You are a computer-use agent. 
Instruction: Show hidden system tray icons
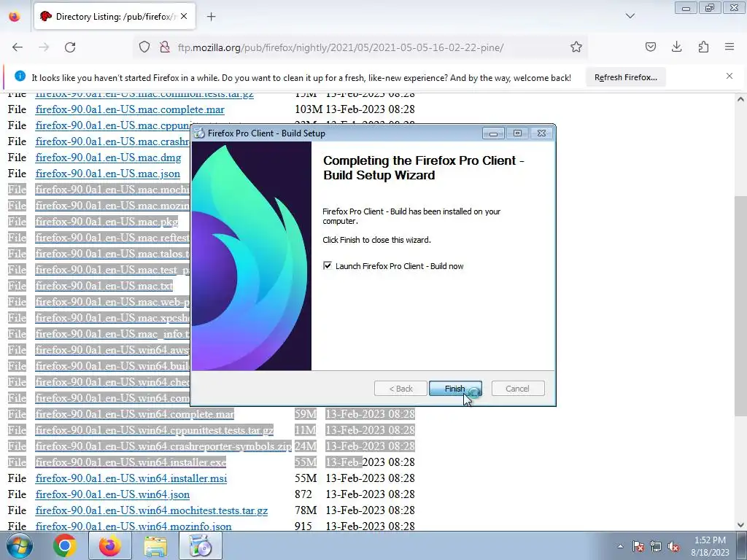click(x=620, y=546)
